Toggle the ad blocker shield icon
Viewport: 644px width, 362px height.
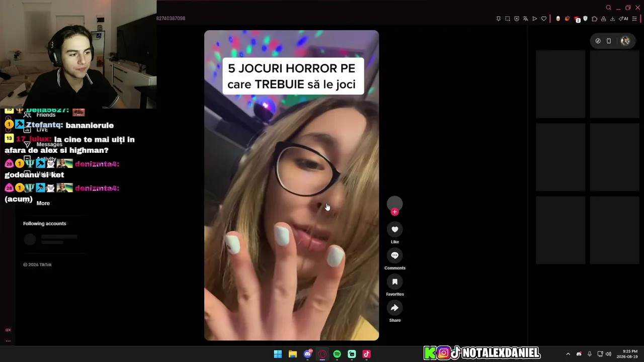tap(517, 19)
